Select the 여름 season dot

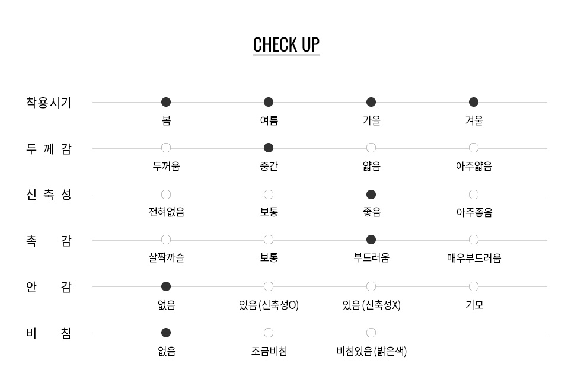(269, 102)
